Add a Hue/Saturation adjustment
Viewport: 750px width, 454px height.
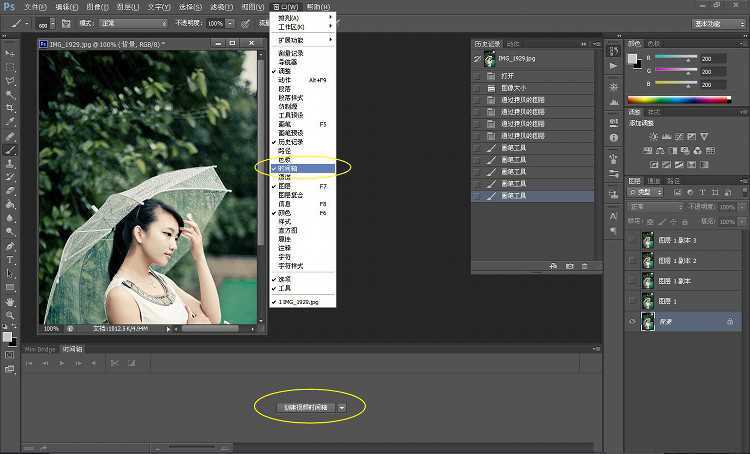[648, 151]
